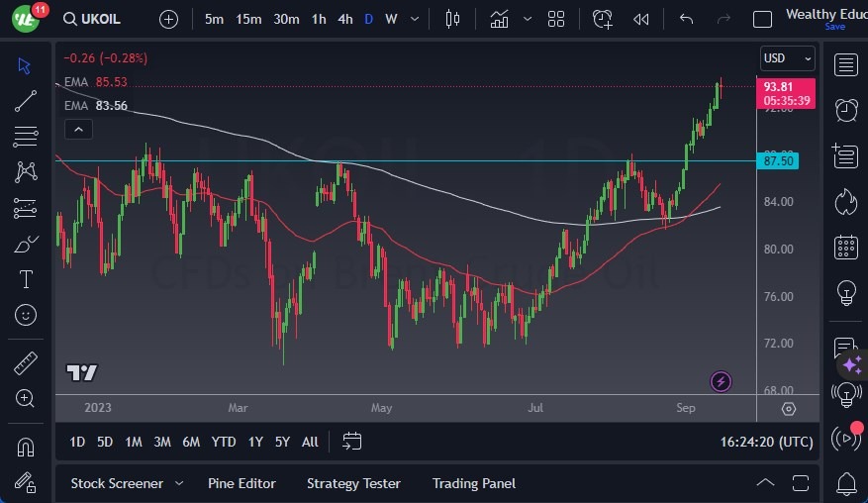Open the alerts alarm clock panel
Screen dimensions: 868x503
(x=845, y=111)
